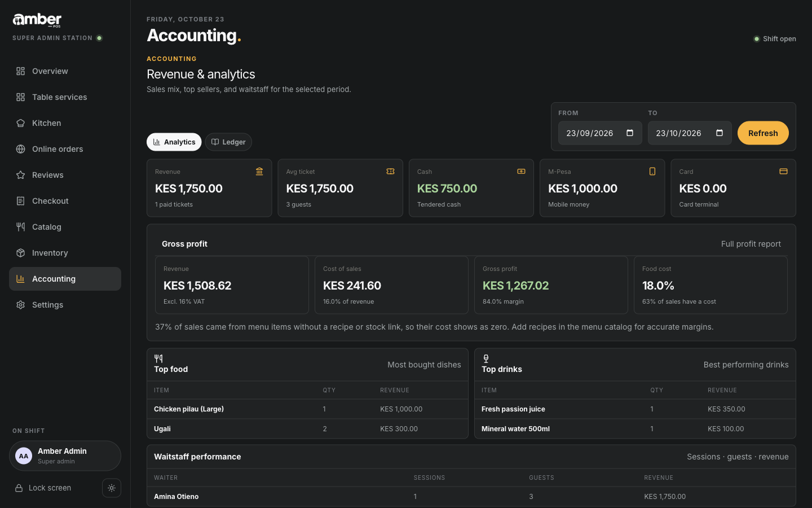Image resolution: width=812 pixels, height=508 pixels.
Task: Click the ticket icon on Avg ticket card
Action: tap(390, 172)
